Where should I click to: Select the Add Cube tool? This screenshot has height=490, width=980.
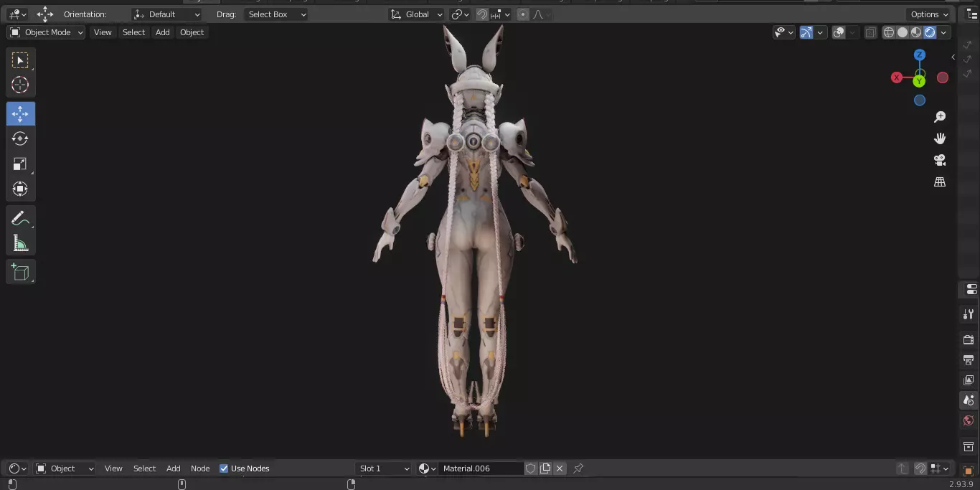[20, 272]
